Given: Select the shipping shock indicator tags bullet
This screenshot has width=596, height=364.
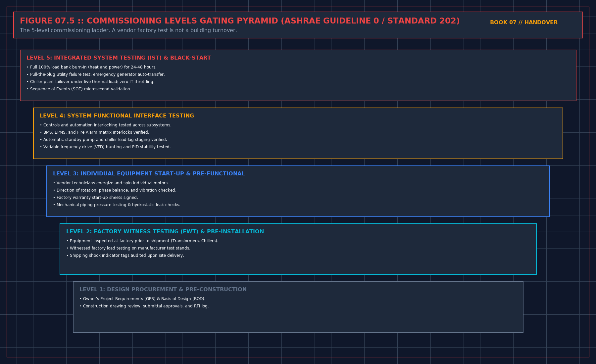Looking at the screenshot, I should [125, 255].
